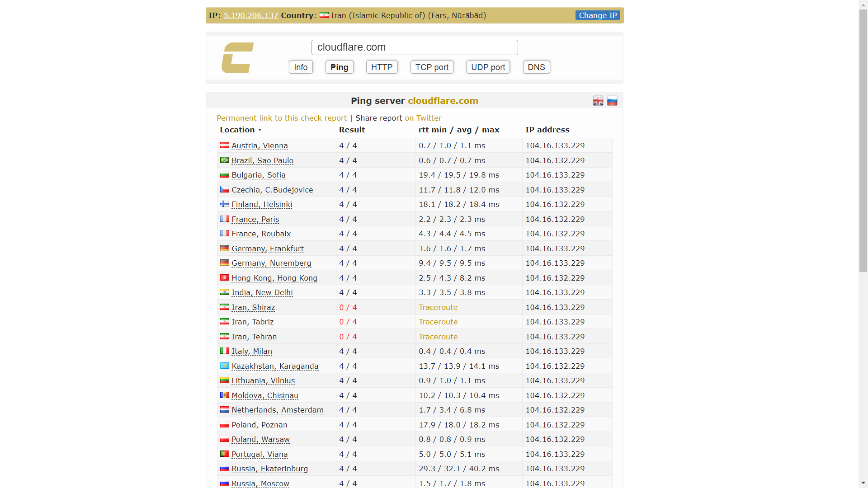Click rtt '19.4 / 19.5 / 19.8 ms'
Viewport: 868px width, 488px height.
tap(459, 175)
